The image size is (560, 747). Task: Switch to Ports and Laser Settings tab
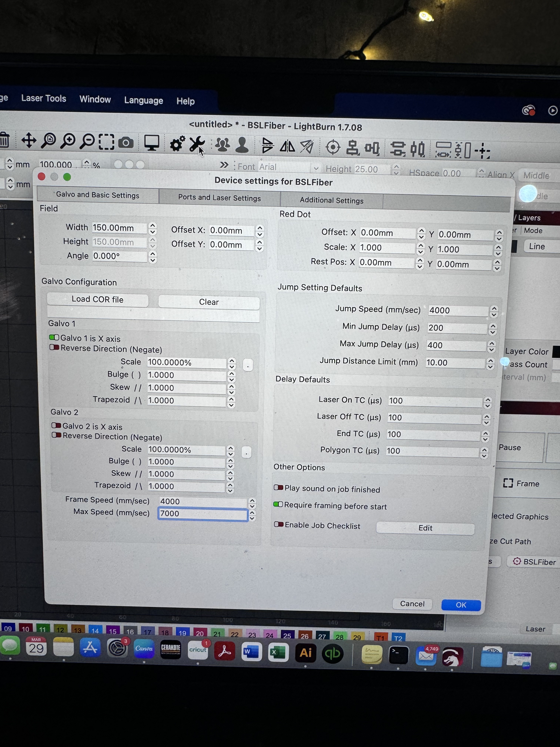219,198
